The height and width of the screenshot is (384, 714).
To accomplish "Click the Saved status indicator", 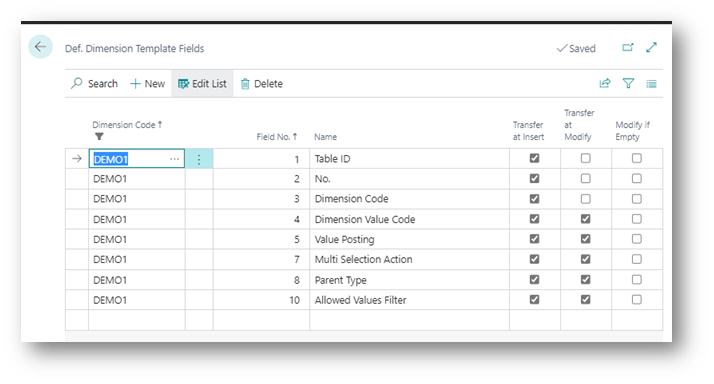I will (576, 48).
